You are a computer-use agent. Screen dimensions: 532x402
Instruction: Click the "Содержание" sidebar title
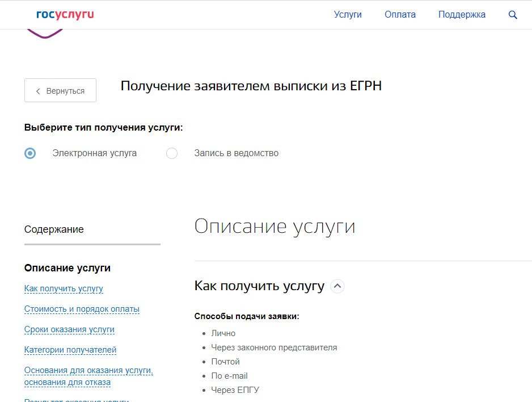(x=54, y=229)
